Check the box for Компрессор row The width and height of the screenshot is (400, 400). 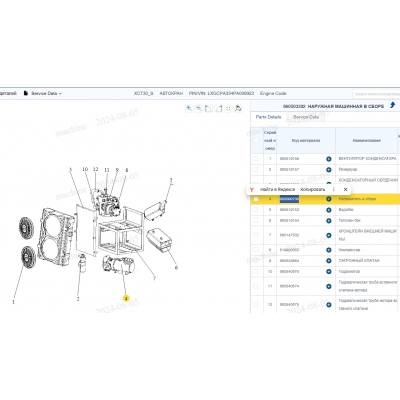[256, 250]
